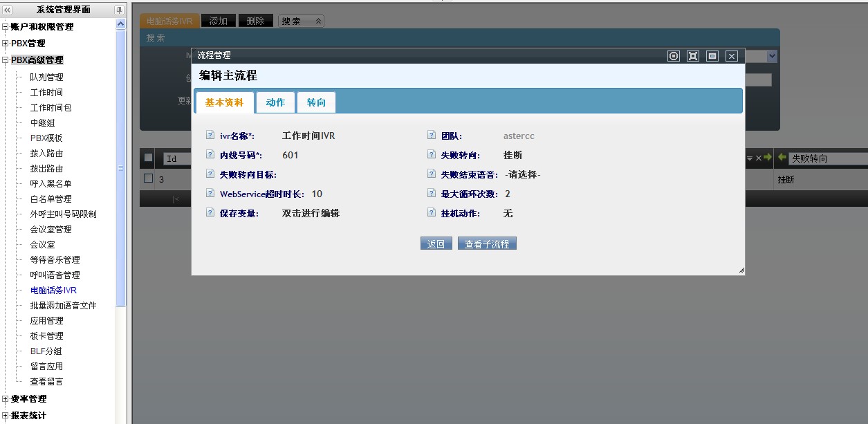Switch to the 动作 tab
Viewport: 868px width, 424px height.
pos(275,102)
